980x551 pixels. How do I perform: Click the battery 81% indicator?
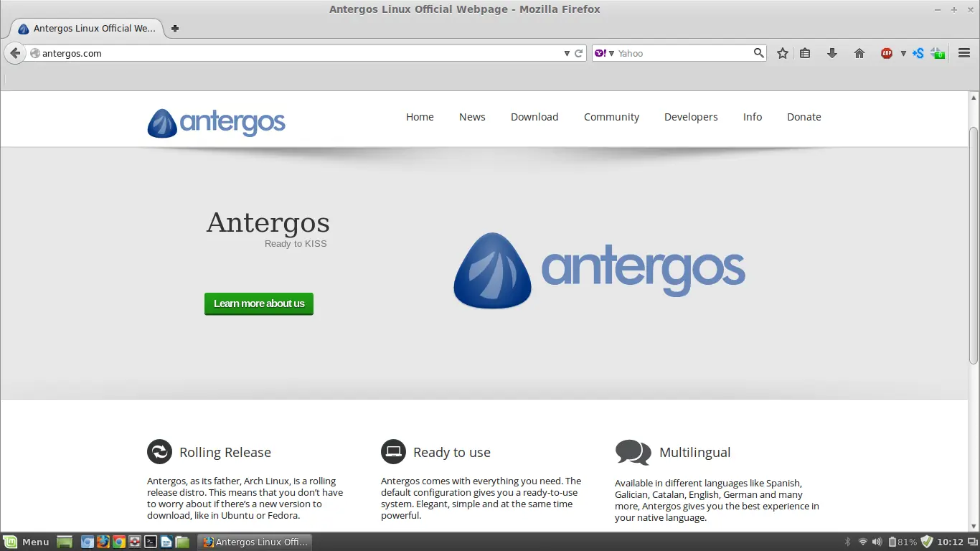[903, 542]
